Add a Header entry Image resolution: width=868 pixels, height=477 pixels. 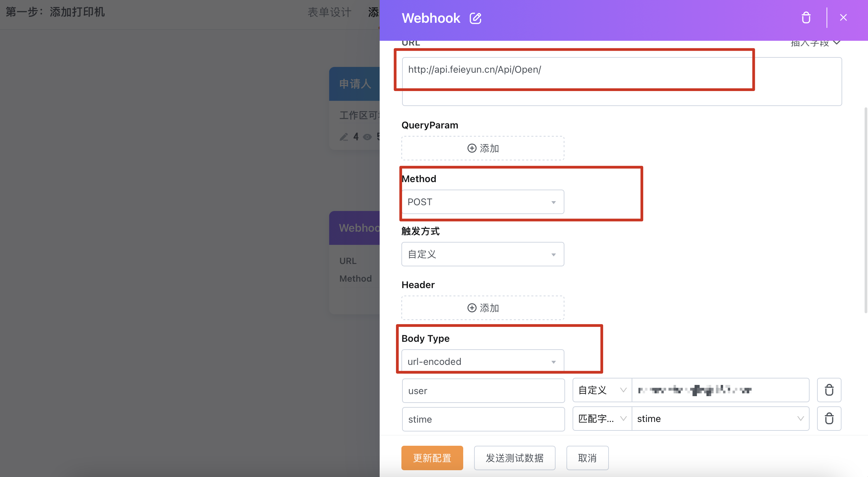[483, 308]
